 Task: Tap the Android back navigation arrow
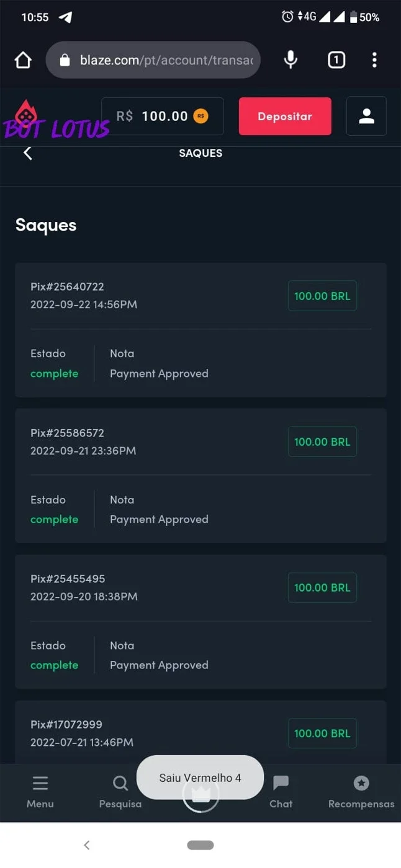pyautogui.click(x=87, y=844)
